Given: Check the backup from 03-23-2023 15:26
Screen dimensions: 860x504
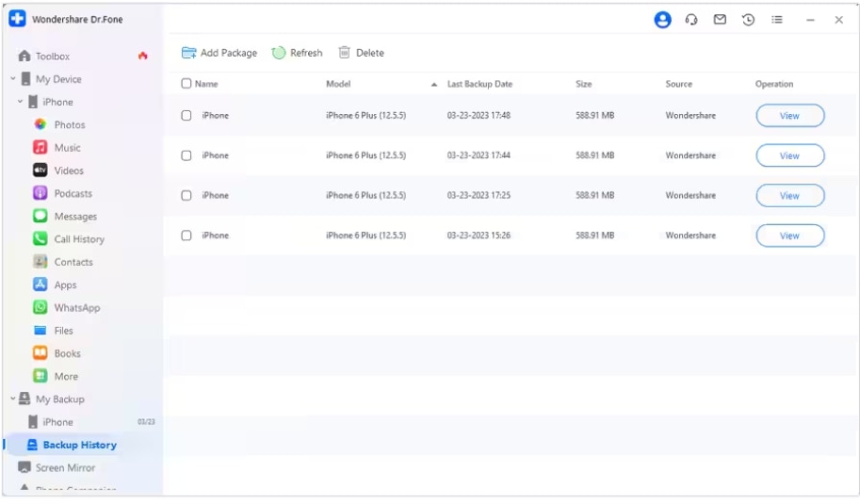Looking at the screenshot, I should (x=187, y=236).
